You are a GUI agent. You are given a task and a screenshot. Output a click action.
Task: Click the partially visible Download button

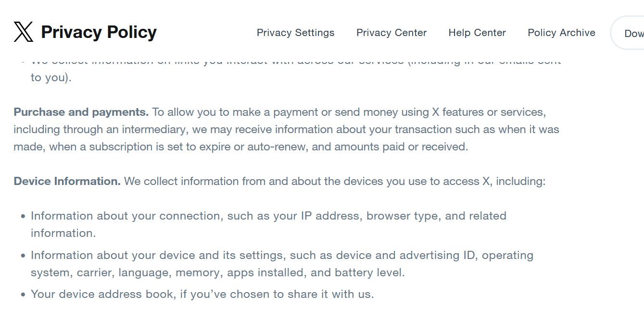pos(628,33)
